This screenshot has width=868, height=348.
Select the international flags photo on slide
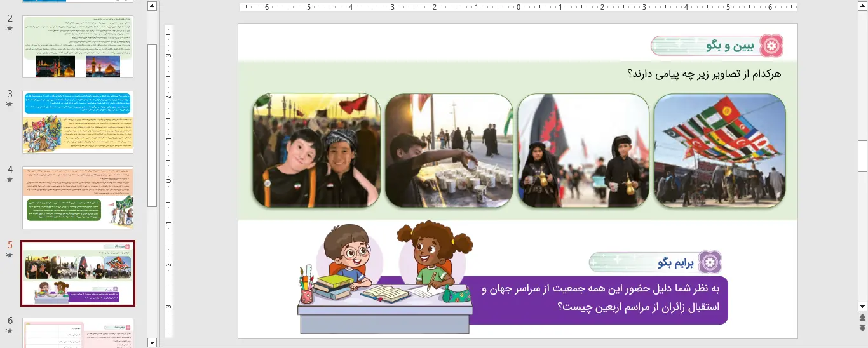click(719, 151)
